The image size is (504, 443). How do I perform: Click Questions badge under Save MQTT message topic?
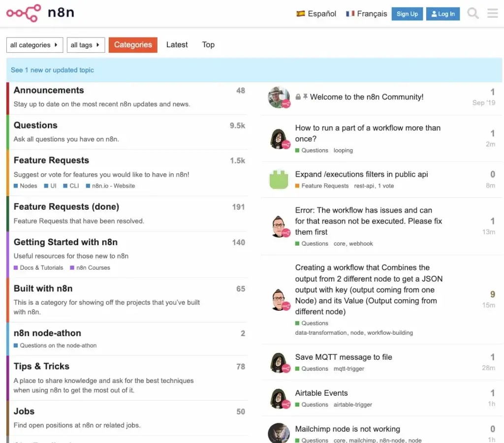coord(312,369)
